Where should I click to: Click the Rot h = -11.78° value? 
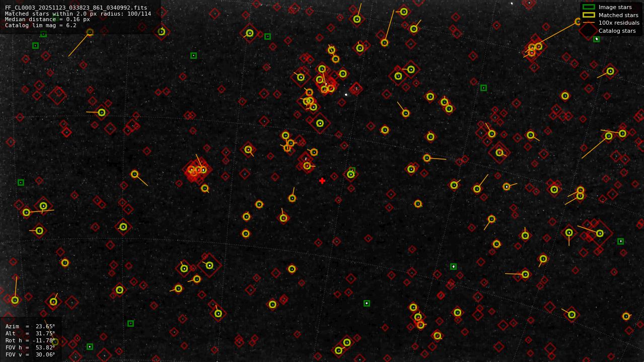click(30, 340)
